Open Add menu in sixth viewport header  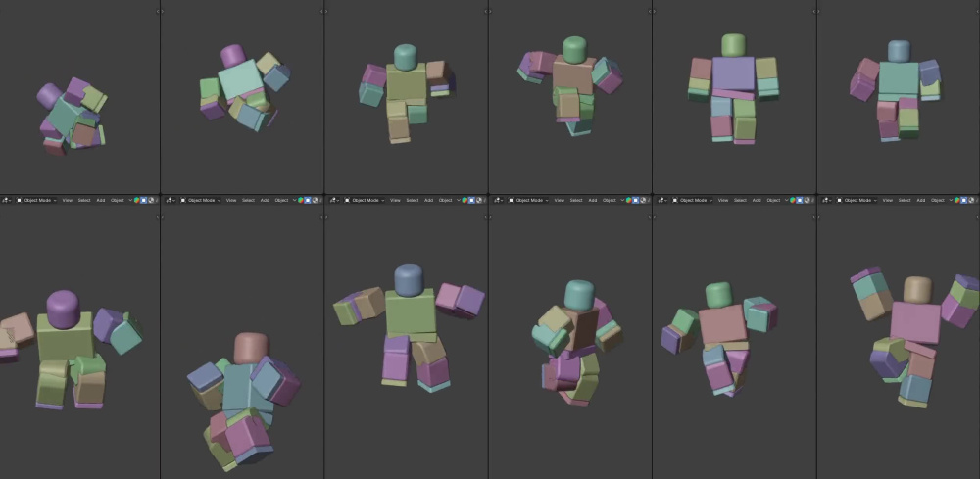click(x=921, y=200)
